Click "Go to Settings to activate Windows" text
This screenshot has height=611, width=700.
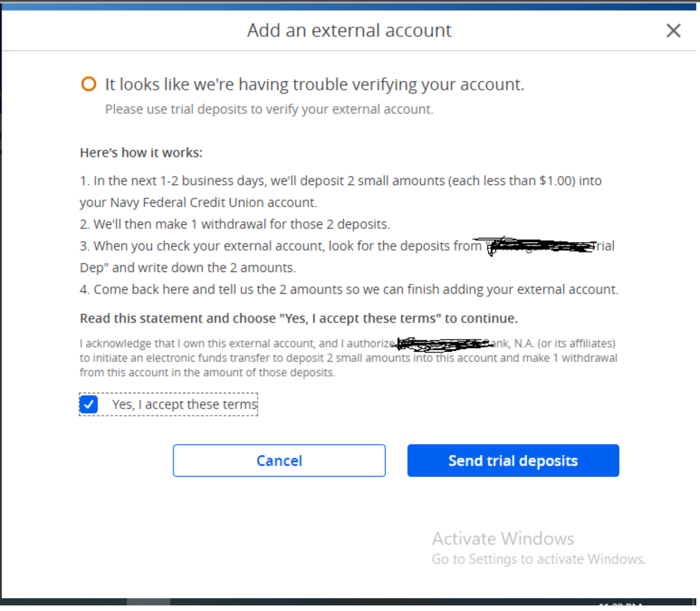point(538,559)
